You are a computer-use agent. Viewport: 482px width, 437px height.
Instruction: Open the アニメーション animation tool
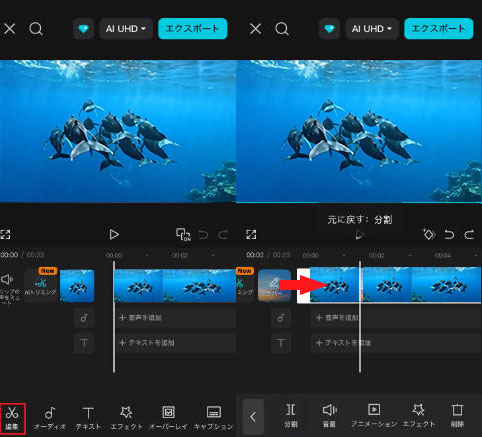[x=374, y=415]
